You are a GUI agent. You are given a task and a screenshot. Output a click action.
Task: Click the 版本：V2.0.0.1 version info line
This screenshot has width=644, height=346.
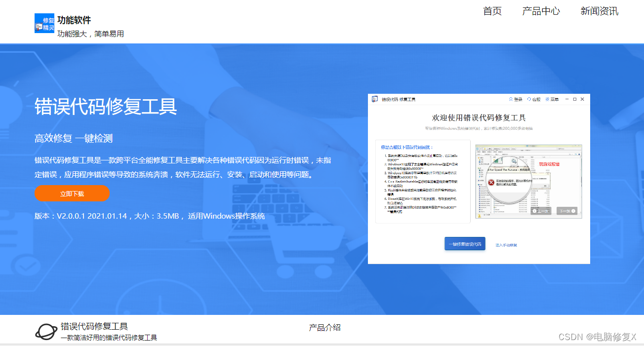tap(150, 216)
